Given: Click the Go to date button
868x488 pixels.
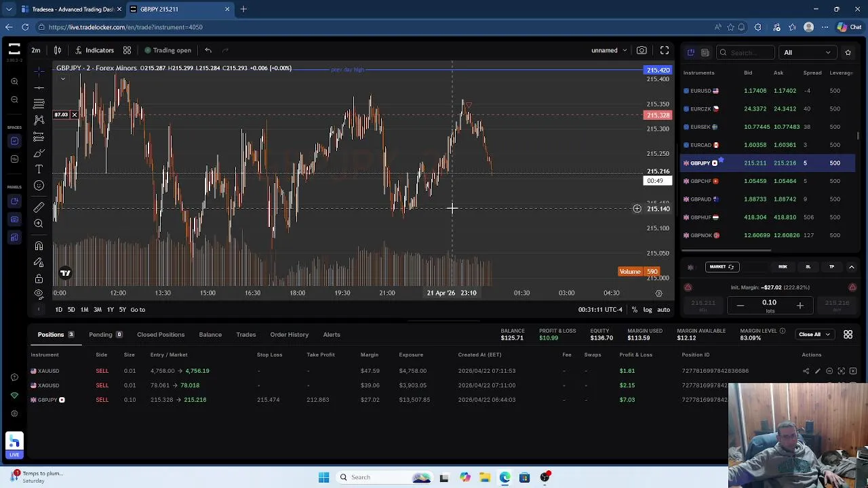Looking at the screenshot, I should (138, 310).
